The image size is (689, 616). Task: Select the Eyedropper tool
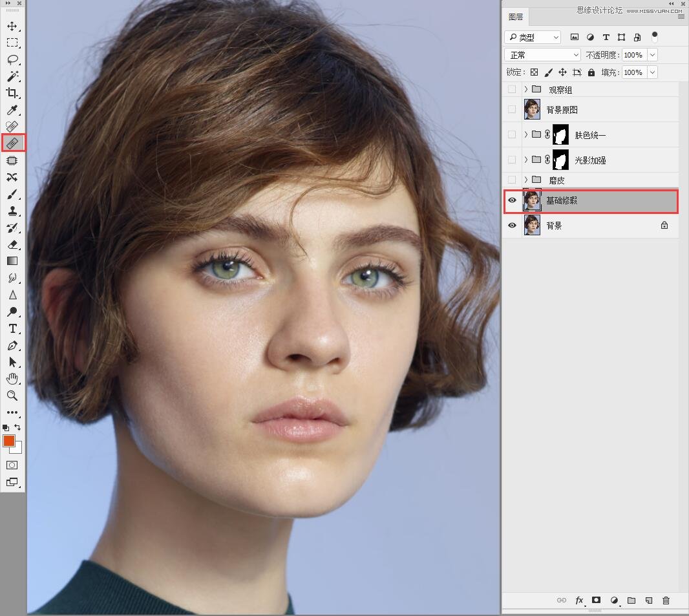click(x=12, y=110)
